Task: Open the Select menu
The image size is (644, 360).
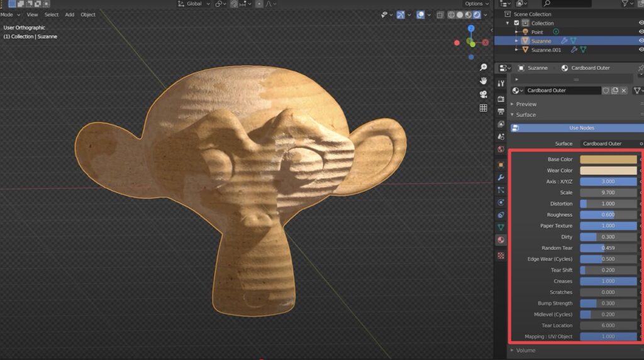Action: tap(52, 15)
